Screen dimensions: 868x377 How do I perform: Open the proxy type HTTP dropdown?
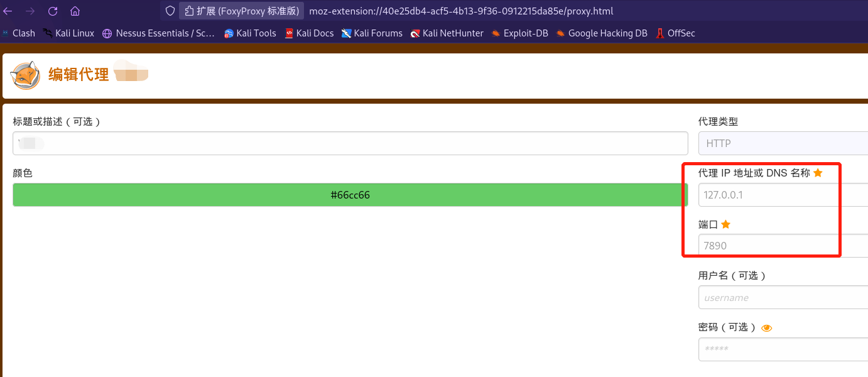click(783, 143)
